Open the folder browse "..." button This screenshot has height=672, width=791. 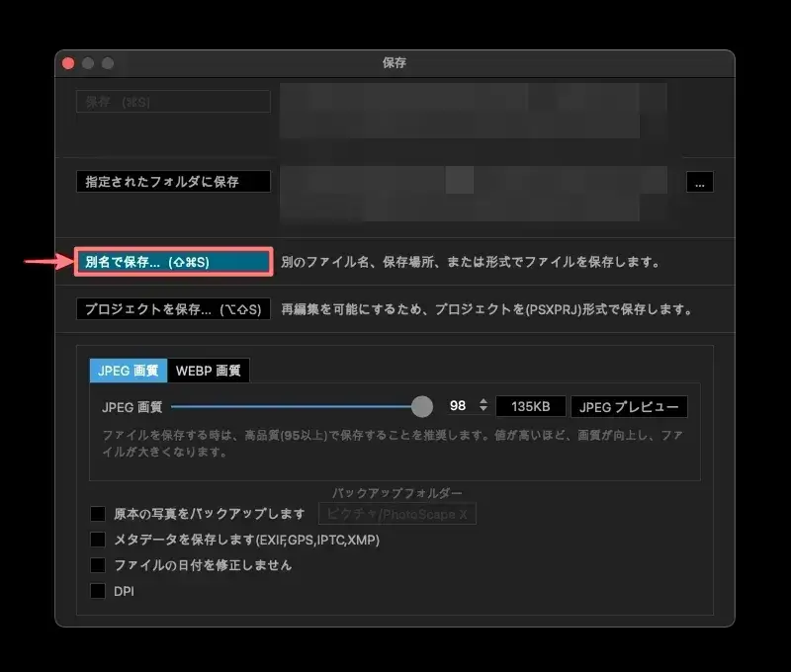pos(699,181)
